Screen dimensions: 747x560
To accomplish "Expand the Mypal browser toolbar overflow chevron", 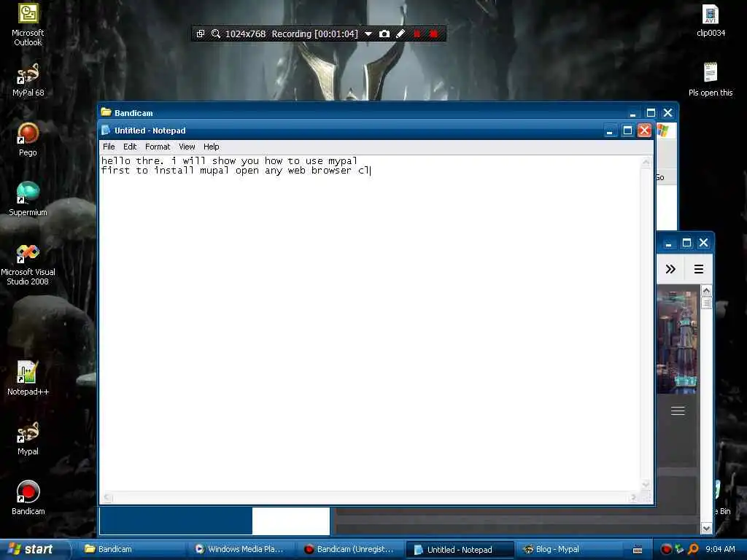I will pos(670,269).
